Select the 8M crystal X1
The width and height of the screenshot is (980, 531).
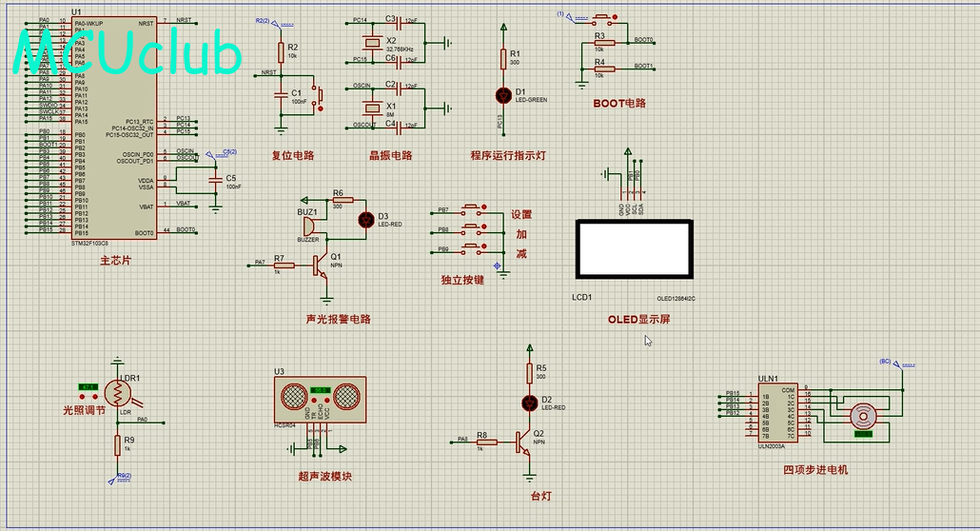(373, 108)
